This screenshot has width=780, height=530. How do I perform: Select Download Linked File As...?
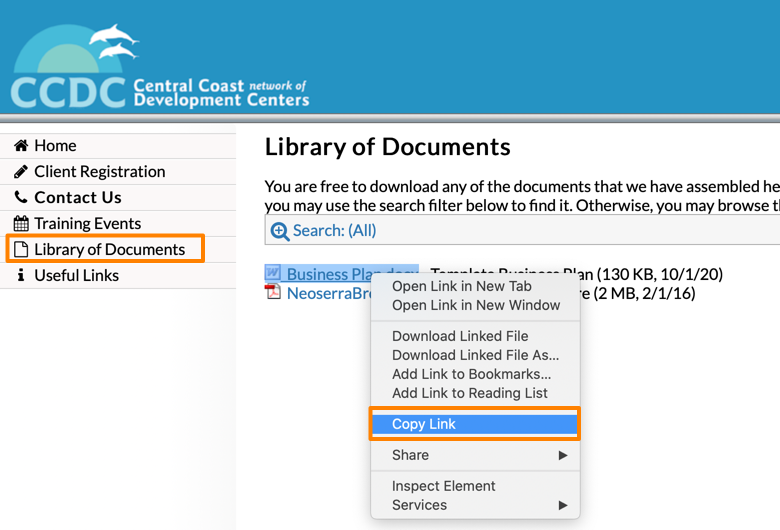click(475, 355)
